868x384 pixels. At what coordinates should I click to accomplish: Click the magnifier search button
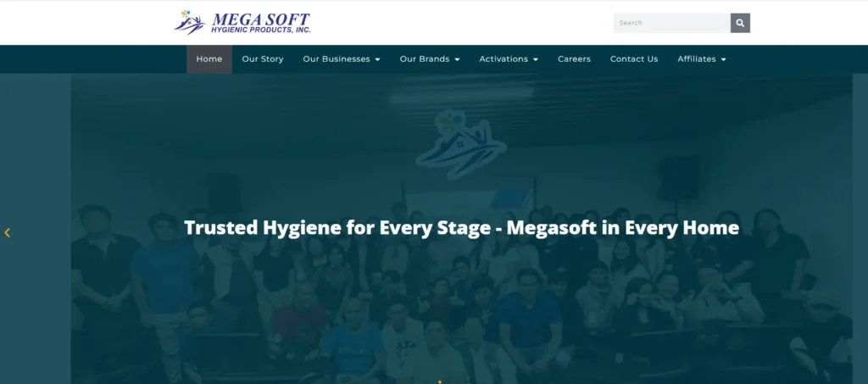tap(740, 23)
